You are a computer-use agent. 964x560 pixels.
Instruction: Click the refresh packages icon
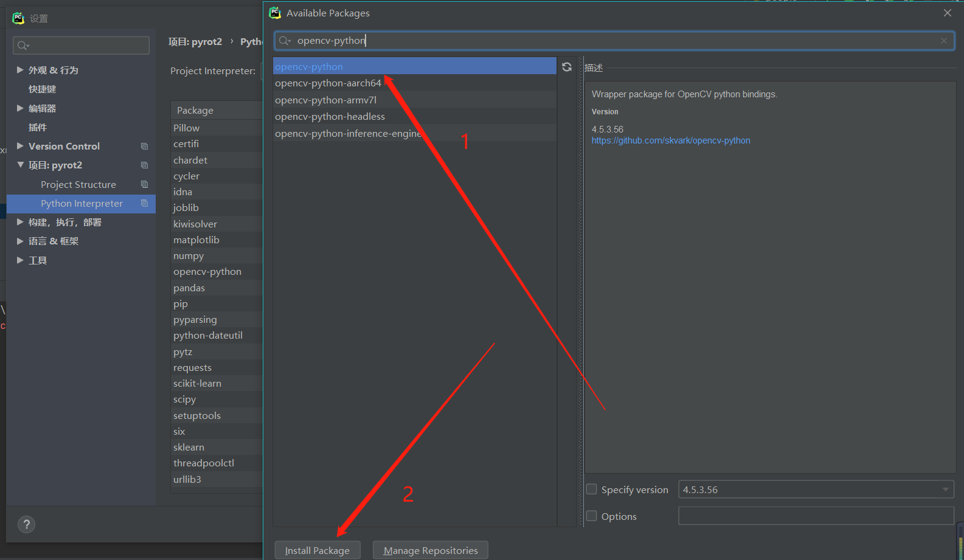point(567,67)
